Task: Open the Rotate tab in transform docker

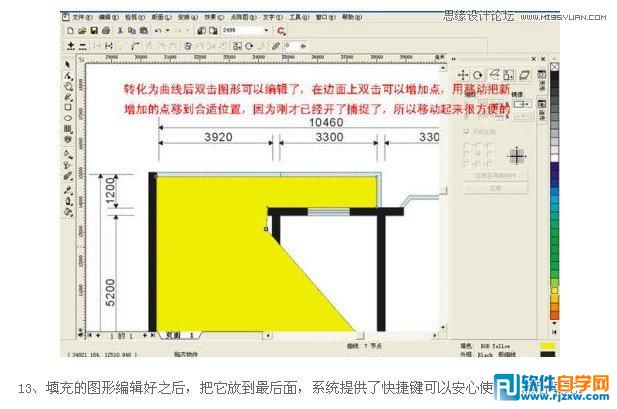Action: click(x=478, y=75)
